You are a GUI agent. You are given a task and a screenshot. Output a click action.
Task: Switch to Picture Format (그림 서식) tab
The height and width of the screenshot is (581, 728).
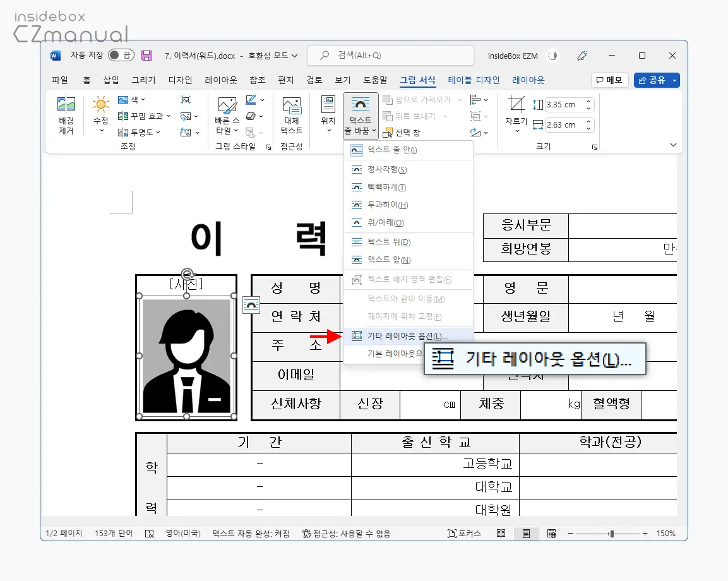(418, 80)
